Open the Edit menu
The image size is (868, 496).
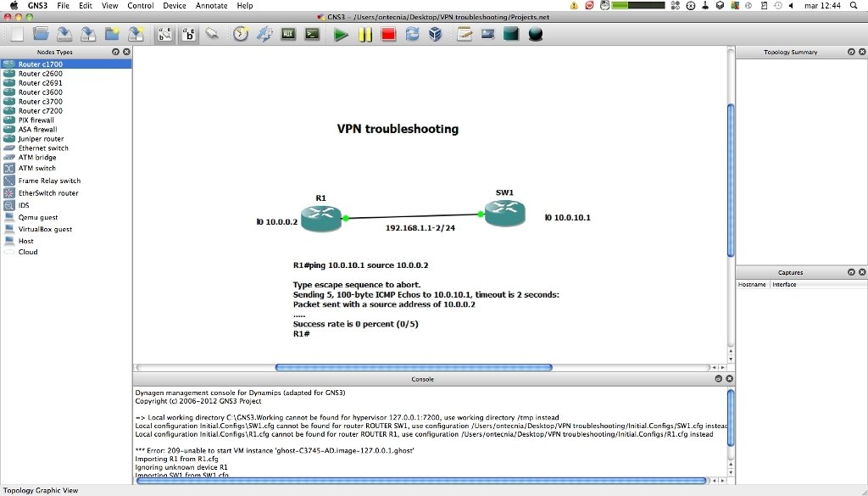(x=86, y=6)
